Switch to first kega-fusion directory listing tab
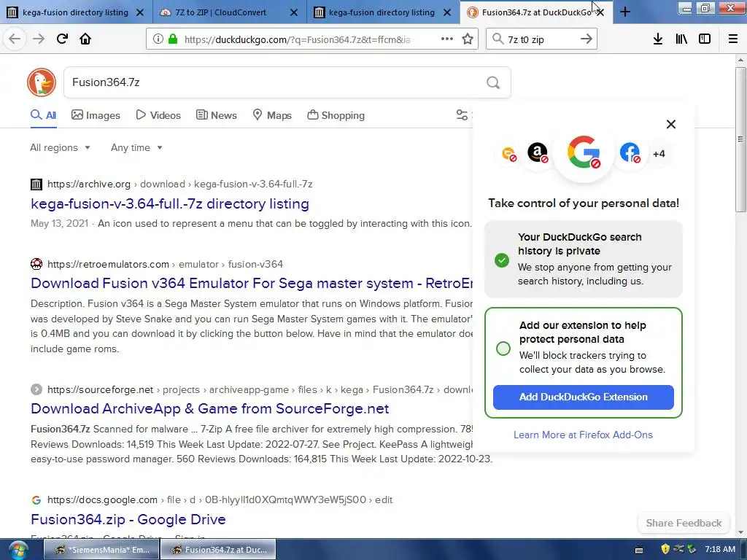 76,12
